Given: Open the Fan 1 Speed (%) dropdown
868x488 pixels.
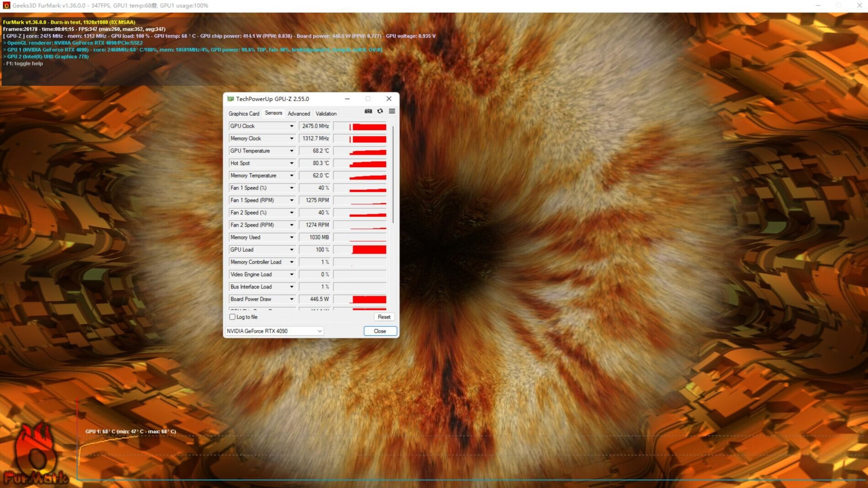Looking at the screenshot, I should [x=291, y=188].
